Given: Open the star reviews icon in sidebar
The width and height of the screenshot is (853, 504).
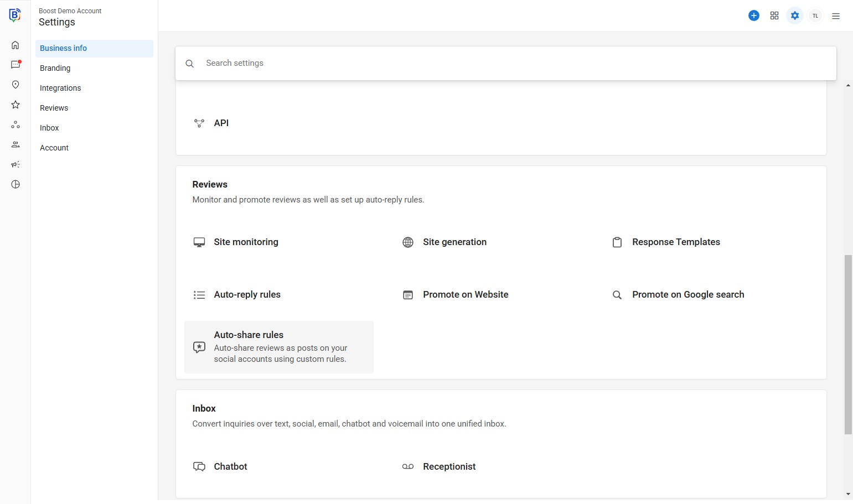Looking at the screenshot, I should [15, 105].
